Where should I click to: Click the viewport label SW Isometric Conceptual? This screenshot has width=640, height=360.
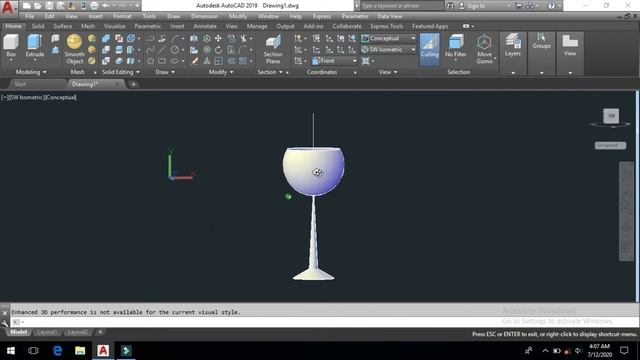point(39,98)
